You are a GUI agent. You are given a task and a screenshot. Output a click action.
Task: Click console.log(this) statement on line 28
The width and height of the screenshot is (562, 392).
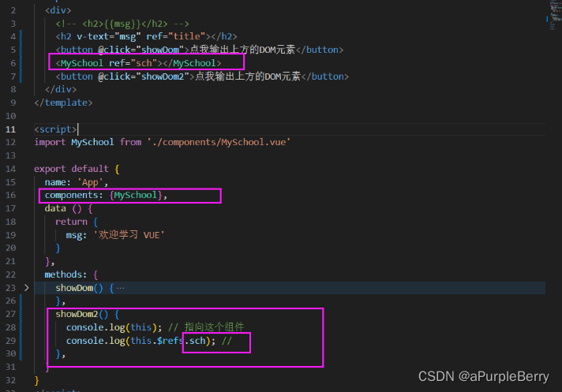pos(114,327)
